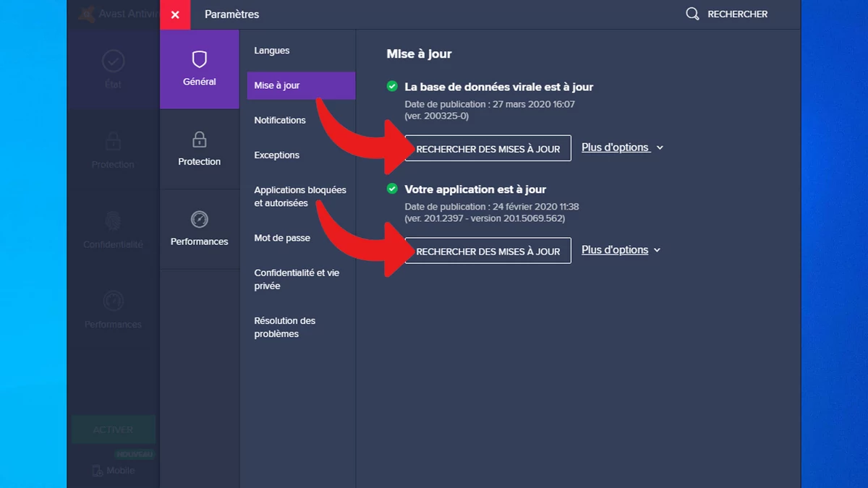Open Plus d'options for application update
The width and height of the screenshot is (868, 488).
[615, 250]
